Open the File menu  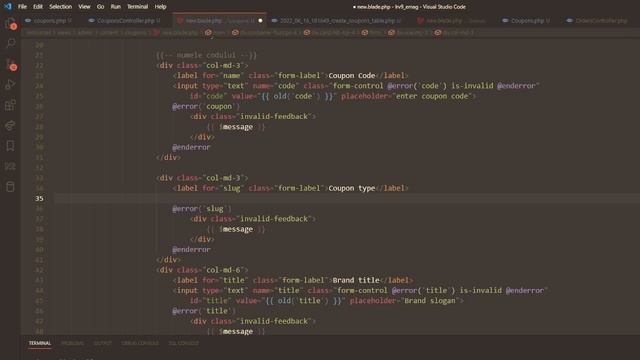click(x=22, y=7)
